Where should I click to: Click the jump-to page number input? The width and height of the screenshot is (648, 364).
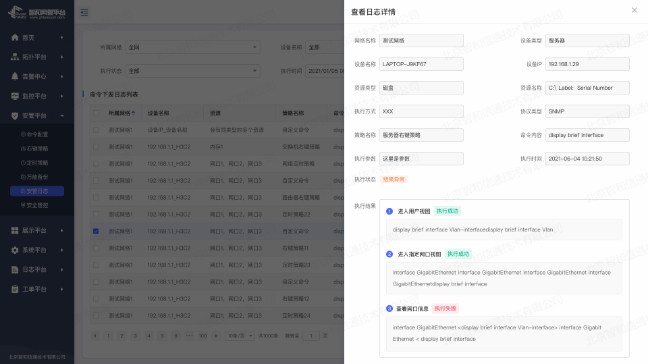(311, 336)
